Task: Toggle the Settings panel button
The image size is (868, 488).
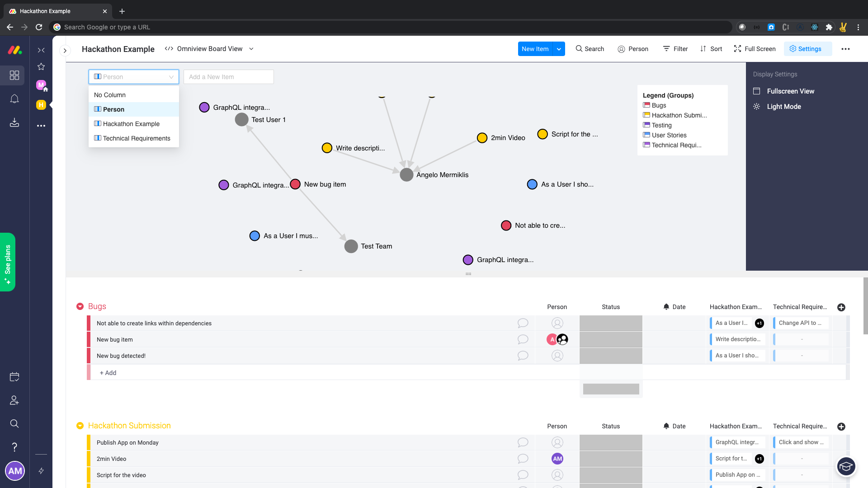Action: 806,49
